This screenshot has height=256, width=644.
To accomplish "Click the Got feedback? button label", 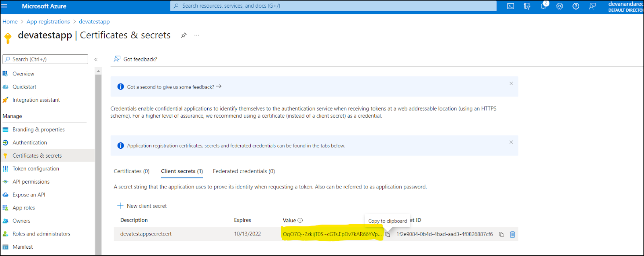I will point(140,59).
